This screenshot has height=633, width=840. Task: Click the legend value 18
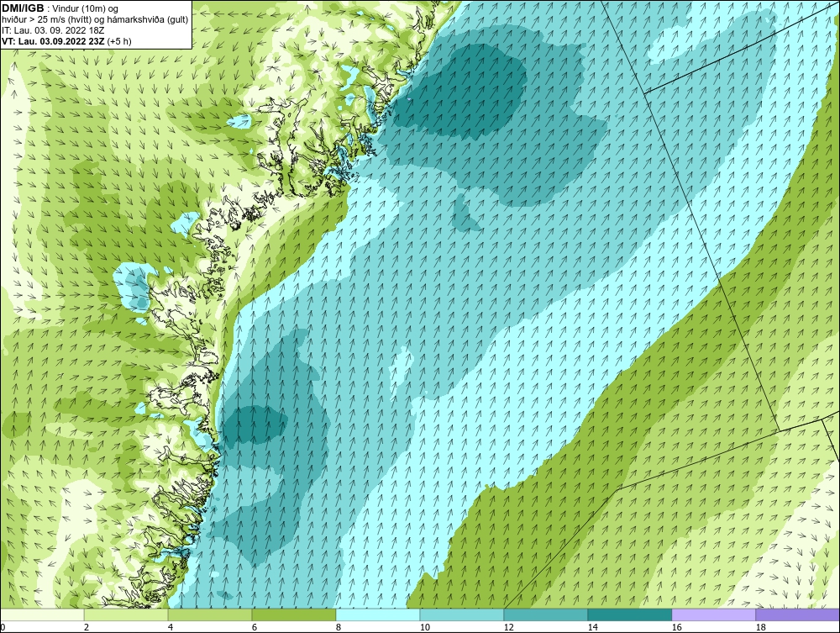pyautogui.click(x=760, y=627)
